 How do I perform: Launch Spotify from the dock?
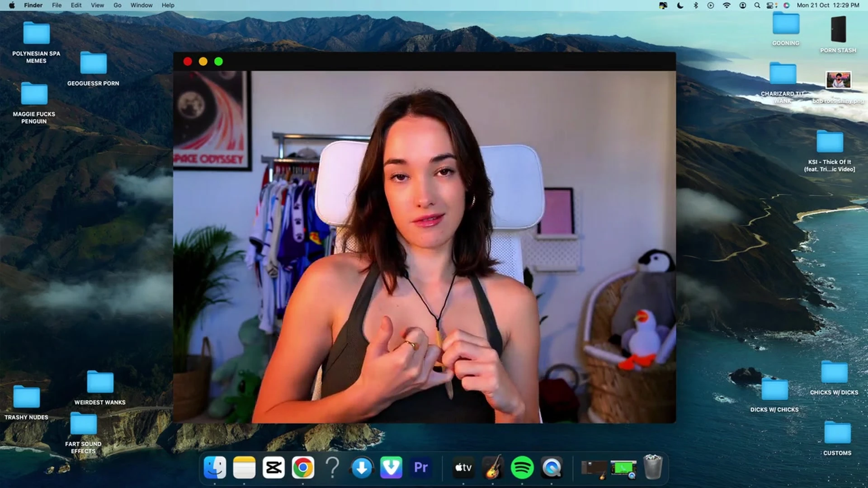coord(522,468)
